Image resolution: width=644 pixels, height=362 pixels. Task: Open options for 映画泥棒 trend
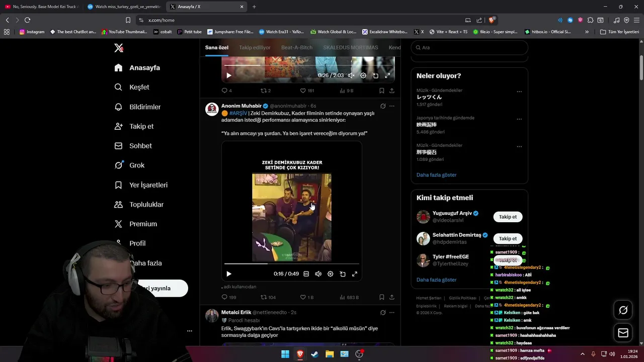coord(519,119)
